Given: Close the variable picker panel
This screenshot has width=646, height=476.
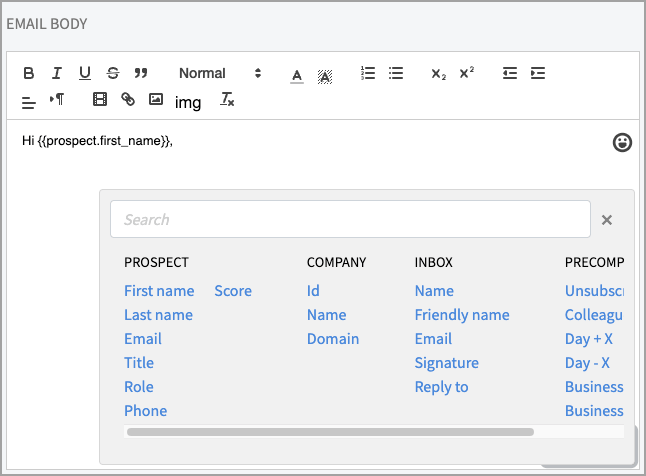Looking at the screenshot, I should pyautogui.click(x=607, y=220).
